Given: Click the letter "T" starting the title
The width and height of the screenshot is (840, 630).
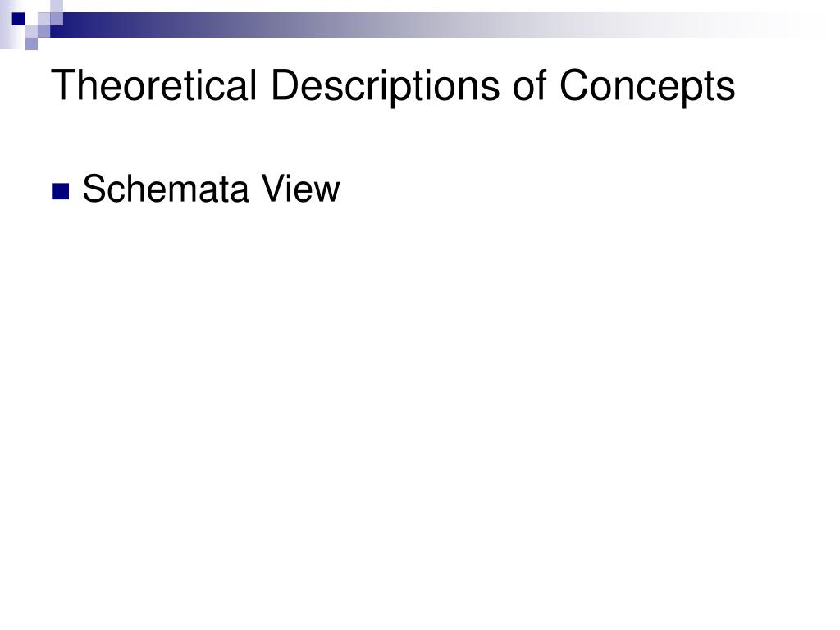Looking at the screenshot, I should [64, 84].
